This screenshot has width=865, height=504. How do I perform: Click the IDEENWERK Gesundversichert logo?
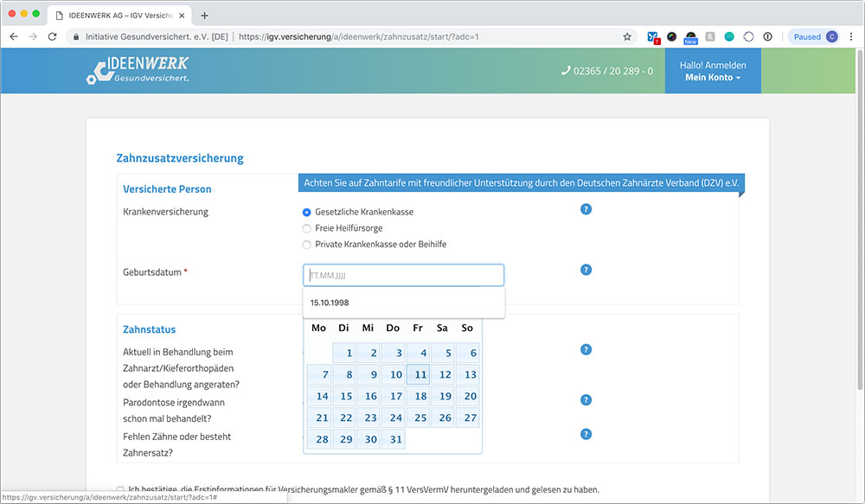[138, 70]
